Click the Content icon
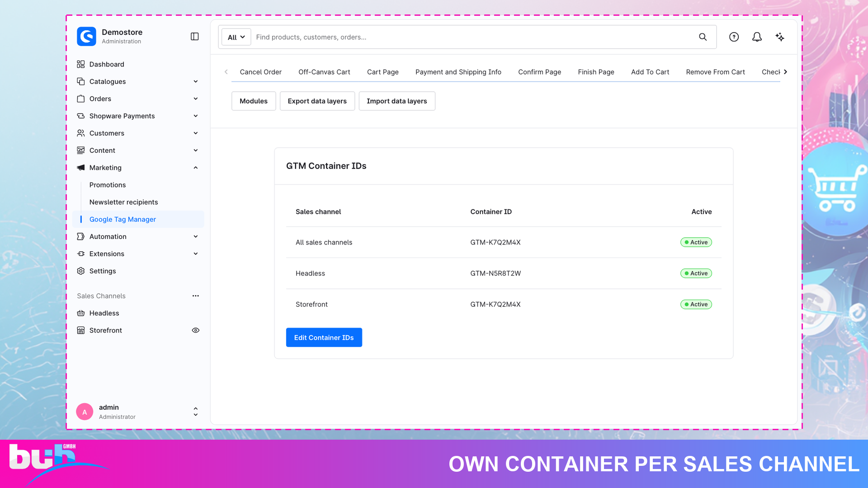 click(x=81, y=150)
